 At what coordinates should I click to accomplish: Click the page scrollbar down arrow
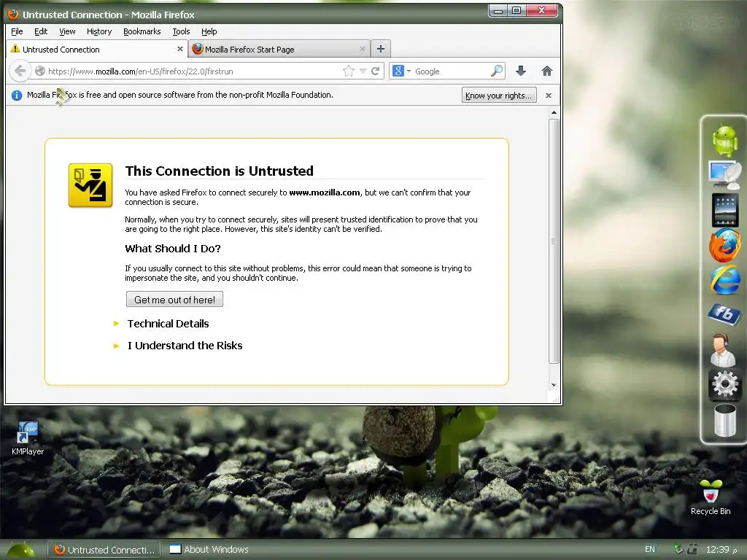pyautogui.click(x=554, y=385)
